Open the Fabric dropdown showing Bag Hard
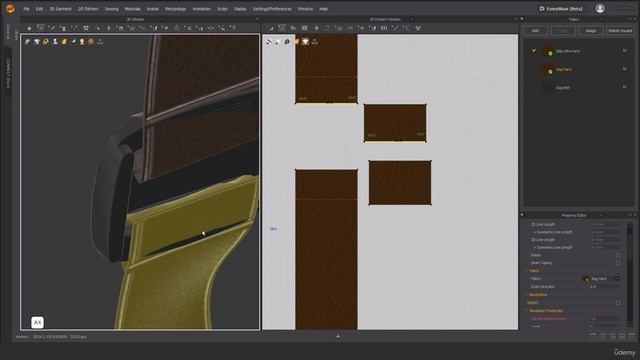640x360 pixels. click(x=617, y=278)
